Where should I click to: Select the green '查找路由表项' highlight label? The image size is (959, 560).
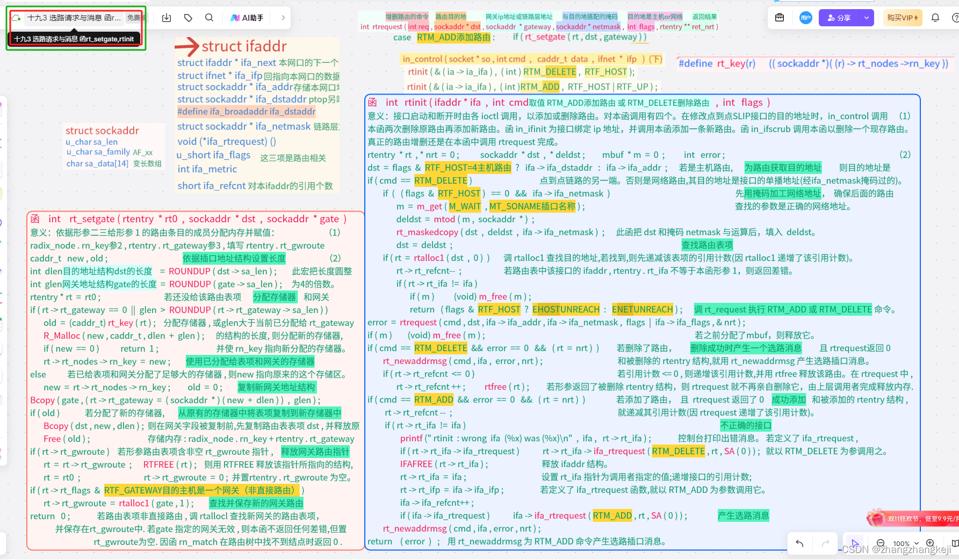(x=707, y=245)
